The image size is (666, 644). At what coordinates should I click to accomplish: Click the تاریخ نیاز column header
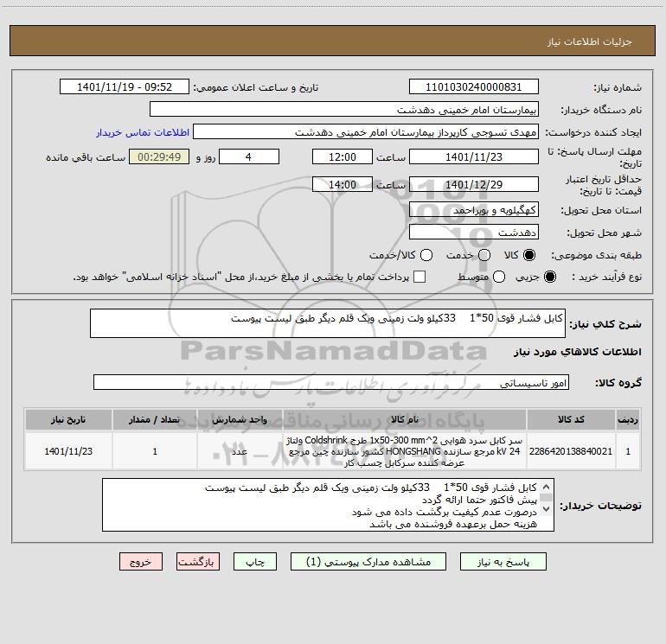(68, 420)
